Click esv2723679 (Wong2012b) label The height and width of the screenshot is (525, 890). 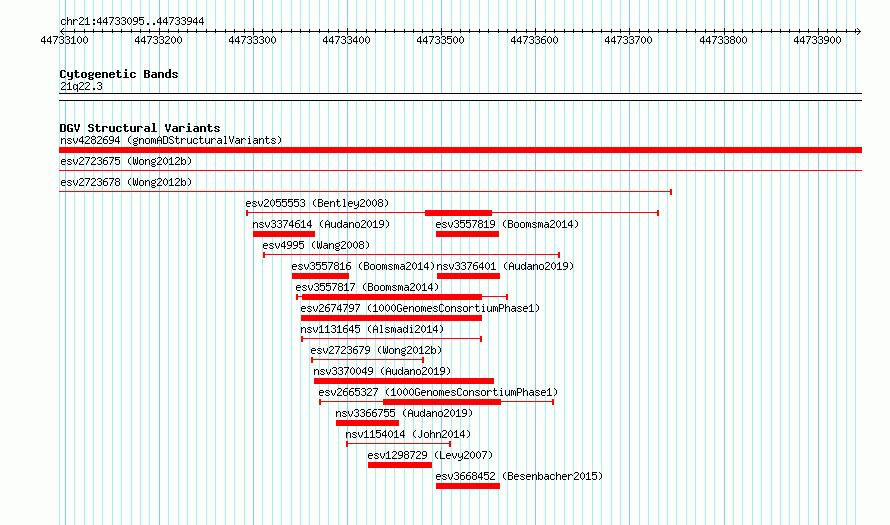point(376,350)
